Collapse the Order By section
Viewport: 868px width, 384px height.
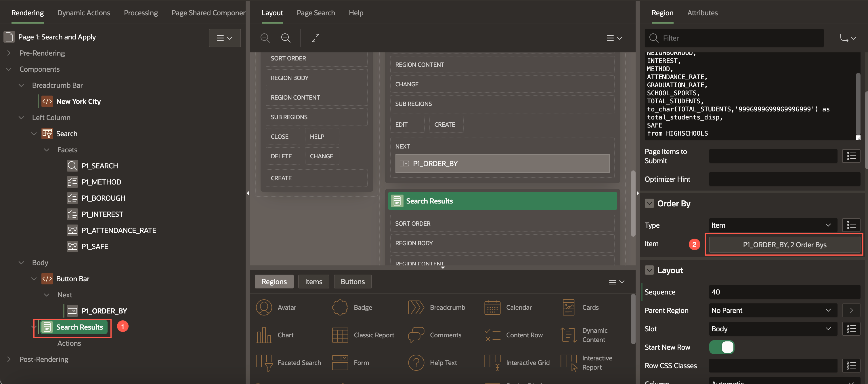click(649, 203)
